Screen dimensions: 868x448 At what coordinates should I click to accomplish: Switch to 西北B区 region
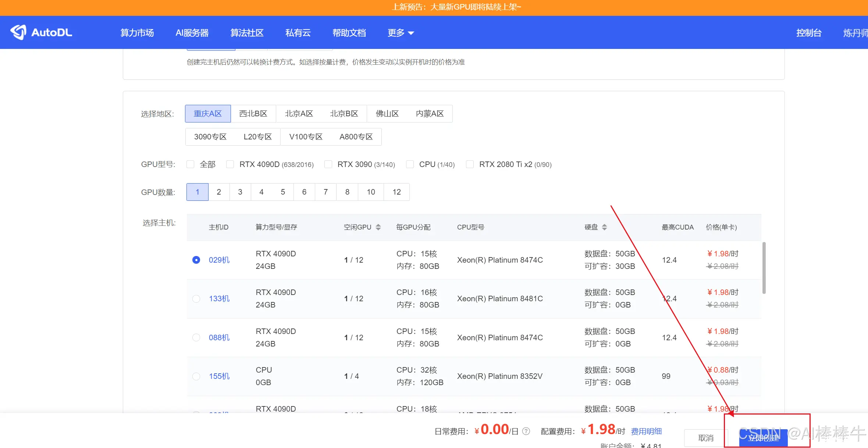253,114
